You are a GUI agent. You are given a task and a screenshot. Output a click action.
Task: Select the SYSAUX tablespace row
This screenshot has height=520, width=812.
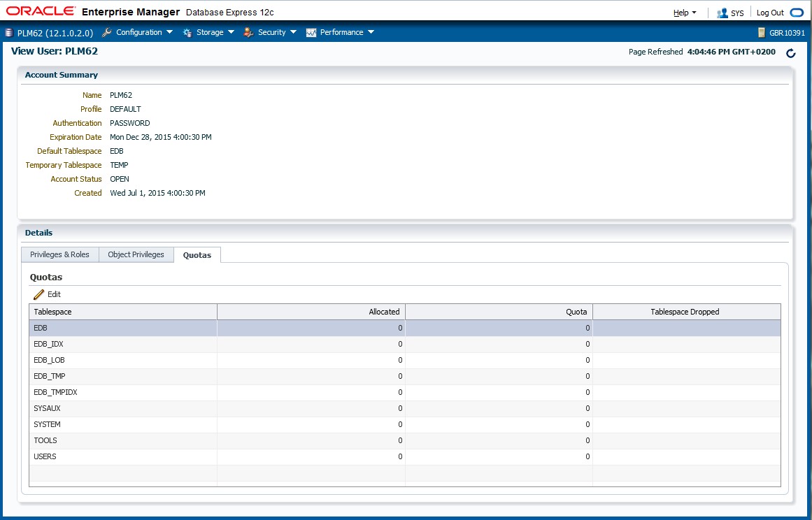(405, 408)
